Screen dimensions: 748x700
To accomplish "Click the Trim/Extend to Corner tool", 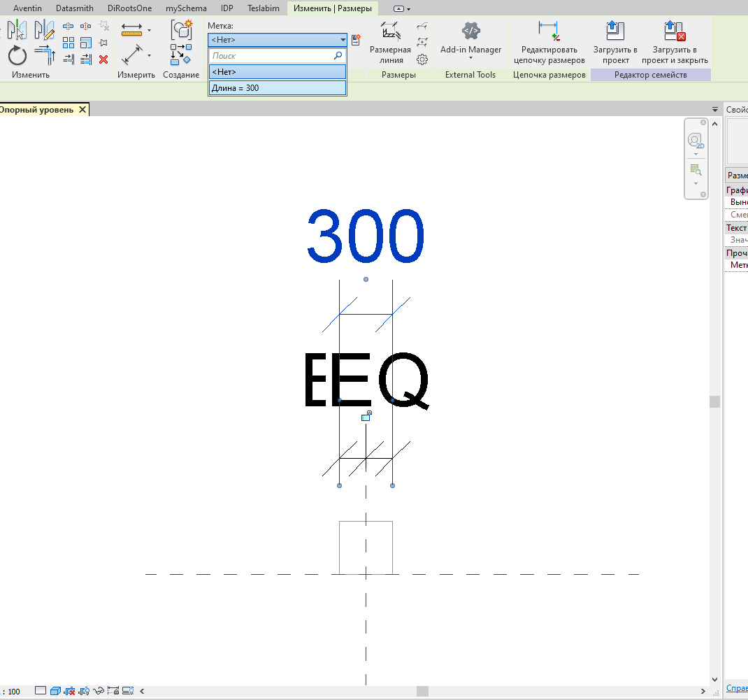I will (x=45, y=55).
